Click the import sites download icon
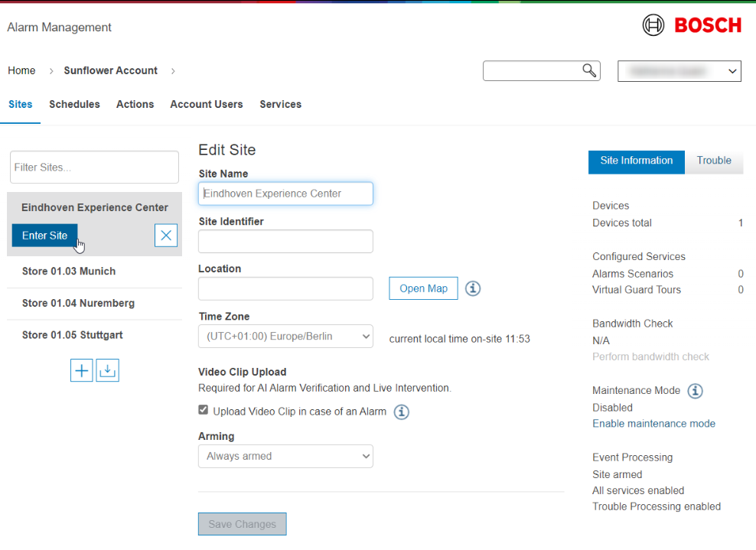 (x=107, y=370)
